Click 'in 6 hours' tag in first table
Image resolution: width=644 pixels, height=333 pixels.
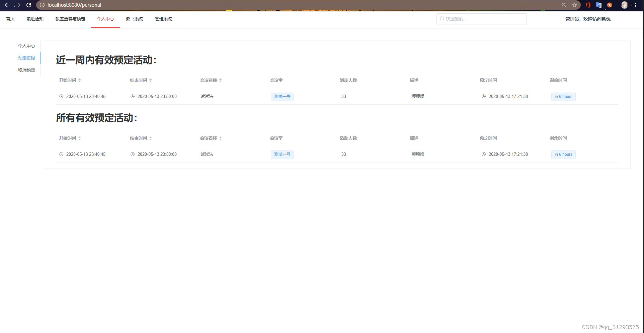(563, 97)
